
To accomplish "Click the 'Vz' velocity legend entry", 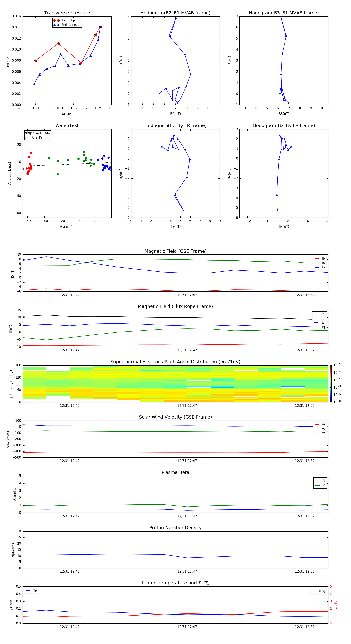I will coord(320,433).
